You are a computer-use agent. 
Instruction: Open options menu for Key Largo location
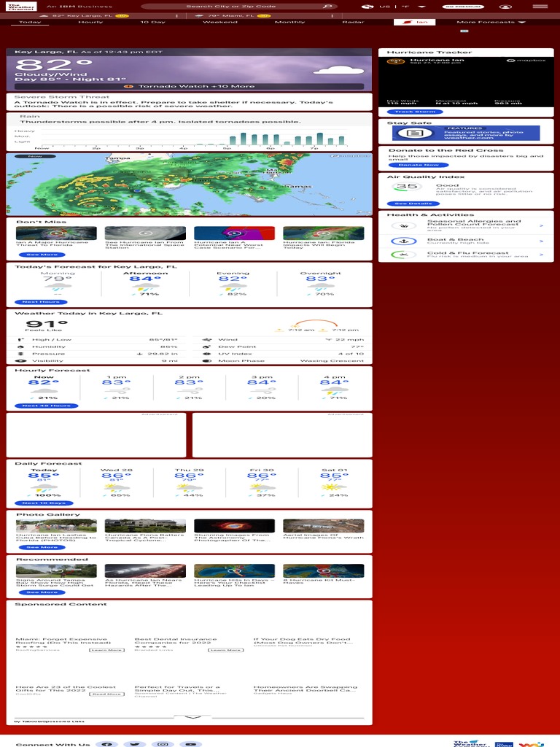(x=176, y=16)
